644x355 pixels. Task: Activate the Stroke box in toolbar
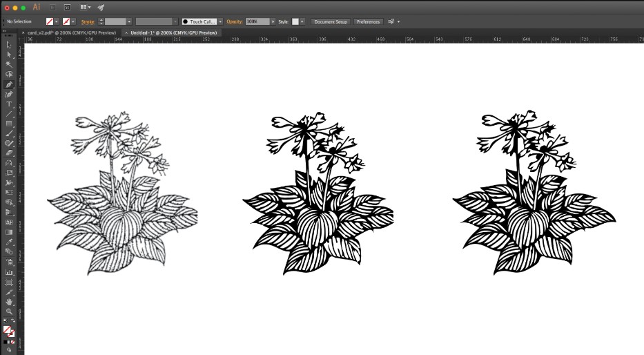click(12, 334)
